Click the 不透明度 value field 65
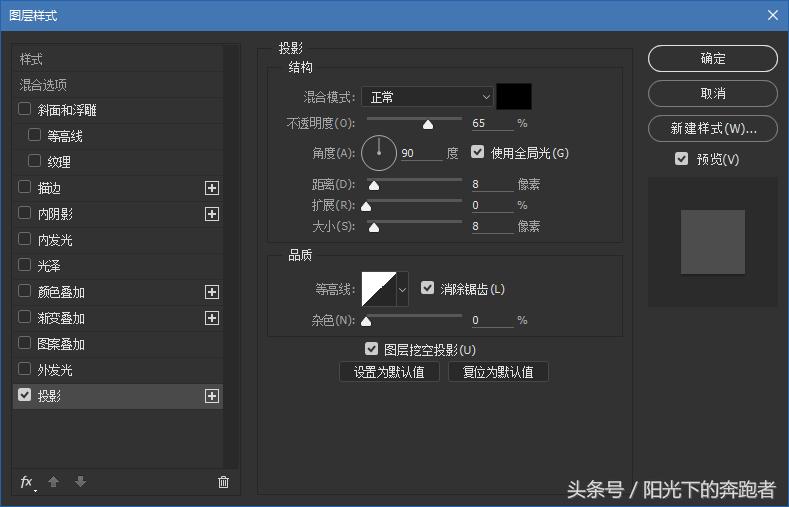This screenshot has width=789, height=507. 493,123
